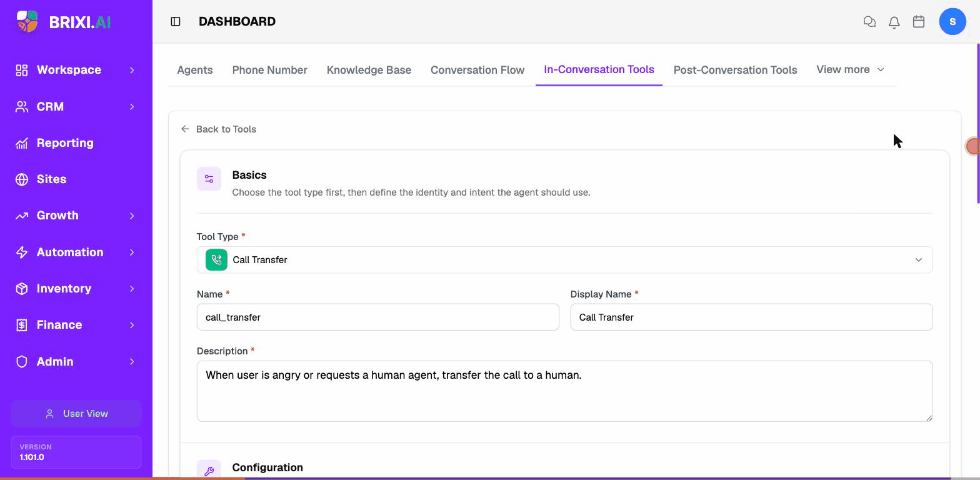Switch to the Agents tab
The width and height of the screenshot is (980, 480).
[195, 70]
